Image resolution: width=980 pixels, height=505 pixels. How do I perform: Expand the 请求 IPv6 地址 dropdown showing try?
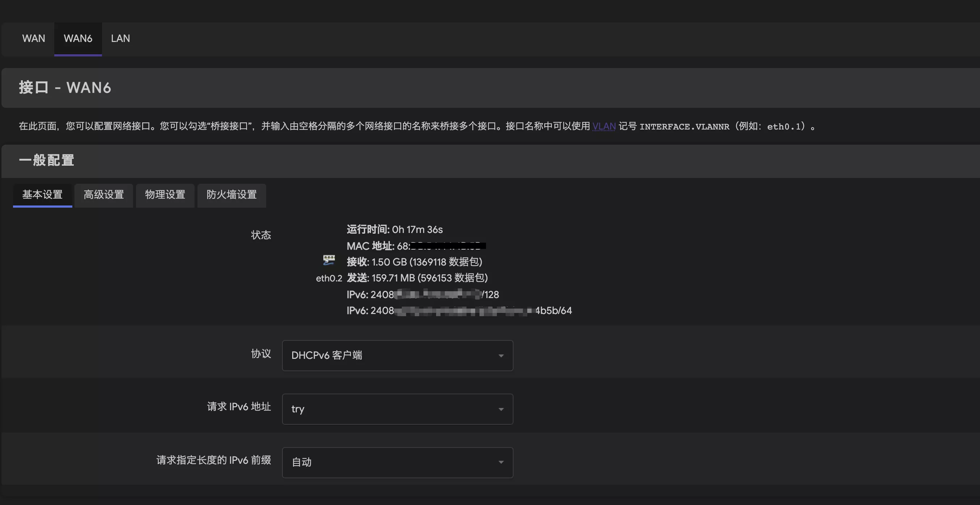(x=397, y=409)
